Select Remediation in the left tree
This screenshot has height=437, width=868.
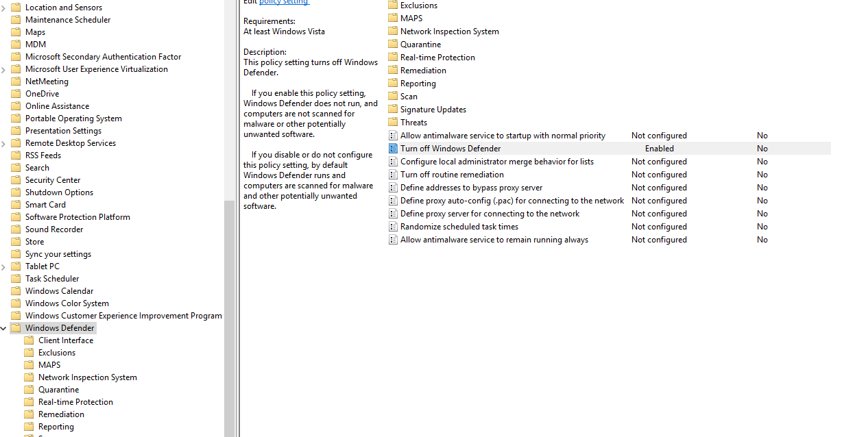[62, 414]
